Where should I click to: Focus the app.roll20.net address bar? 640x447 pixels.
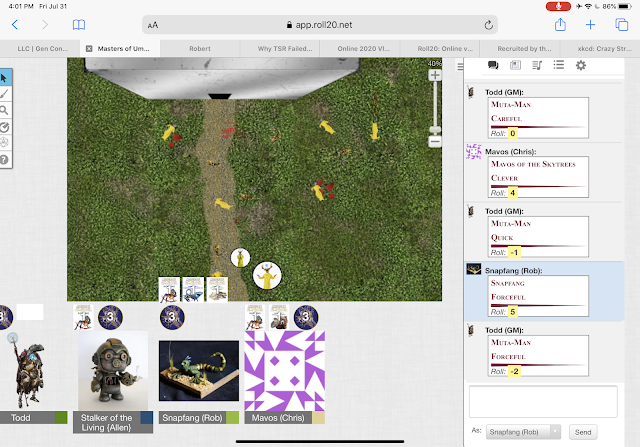pos(320,25)
